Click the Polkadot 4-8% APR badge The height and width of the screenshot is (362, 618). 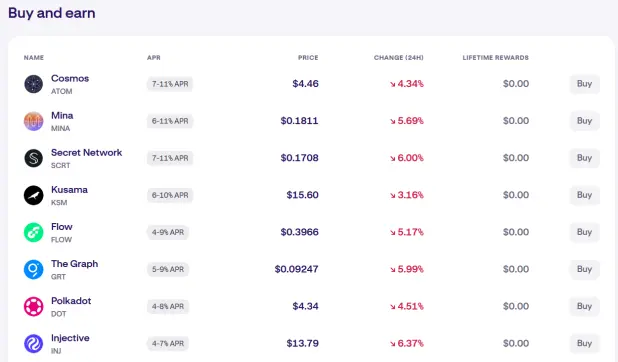click(x=168, y=306)
